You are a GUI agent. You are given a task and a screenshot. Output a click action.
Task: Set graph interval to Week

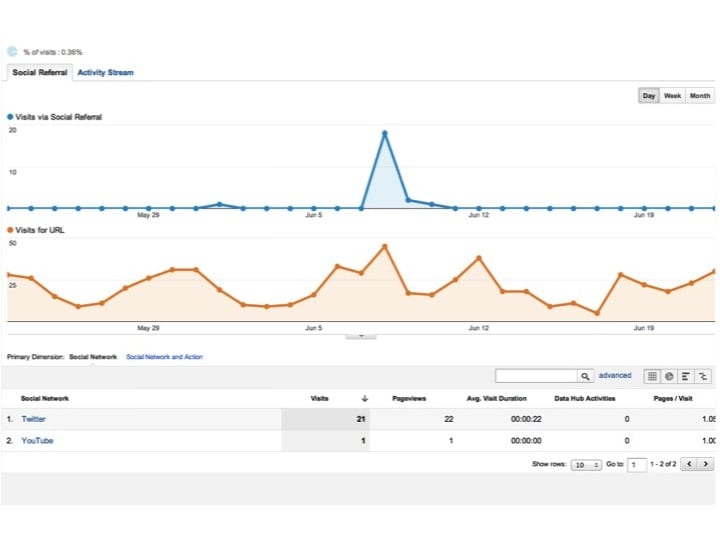(673, 96)
